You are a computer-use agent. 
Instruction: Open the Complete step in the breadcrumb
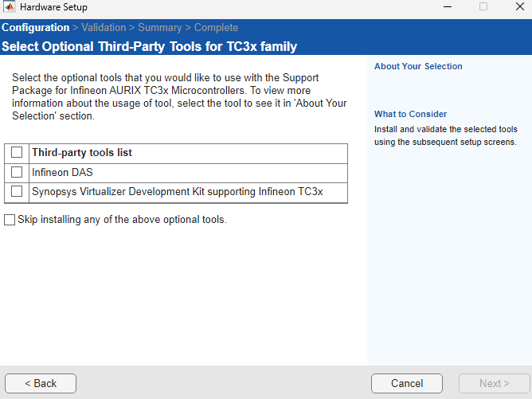point(217,28)
